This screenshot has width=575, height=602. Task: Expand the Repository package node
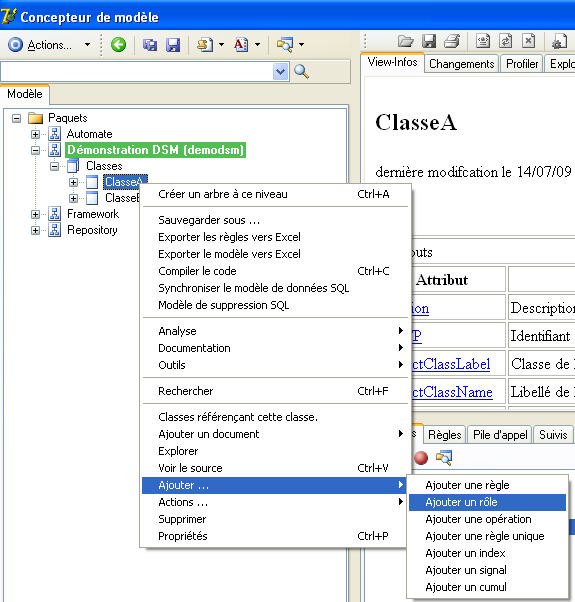click(35, 230)
